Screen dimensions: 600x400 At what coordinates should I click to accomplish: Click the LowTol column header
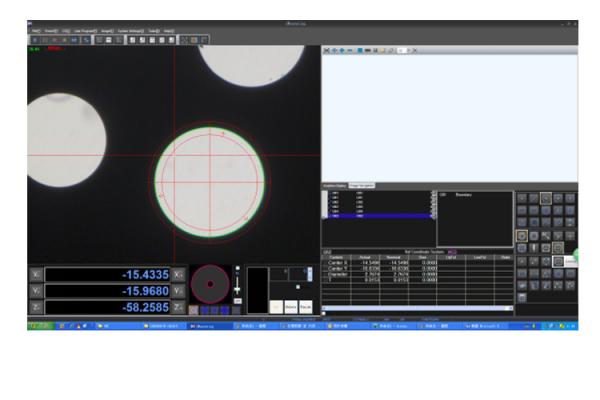point(480,258)
